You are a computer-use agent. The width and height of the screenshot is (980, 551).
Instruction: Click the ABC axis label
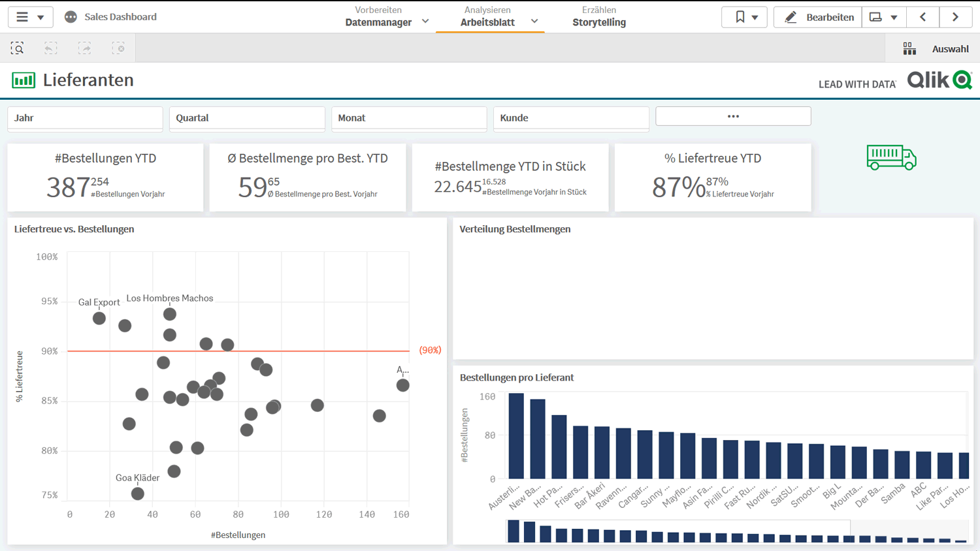pos(919,490)
